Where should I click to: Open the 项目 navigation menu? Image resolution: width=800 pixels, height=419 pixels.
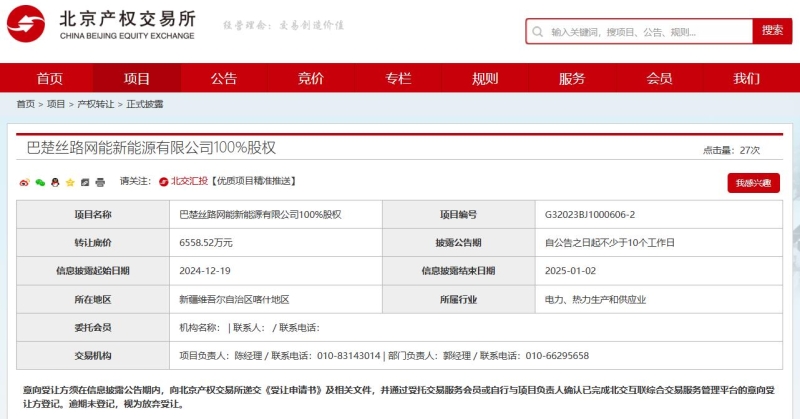[x=137, y=78]
